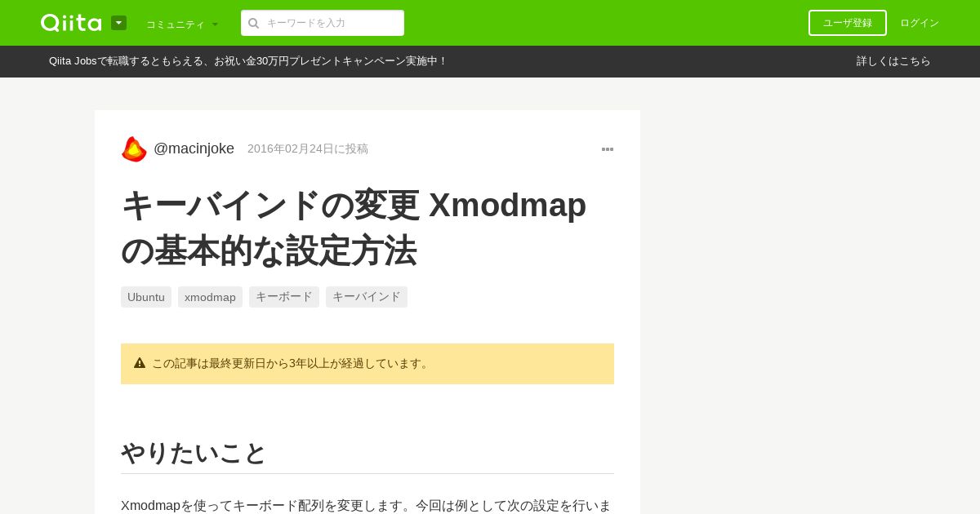Open the @macinjoke profile link
This screenshot has height=514, width=980.
coord(194,148)
